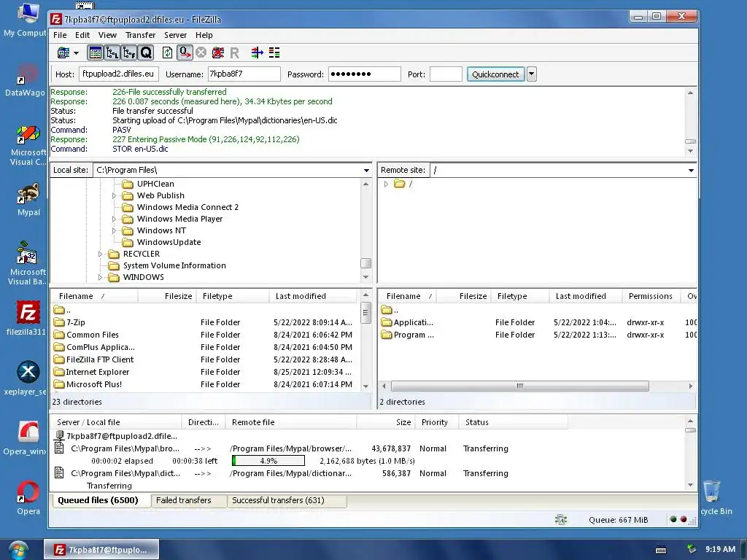
Task: Open the Quickconnect history dropdown
Action: [x=532, y=74]
